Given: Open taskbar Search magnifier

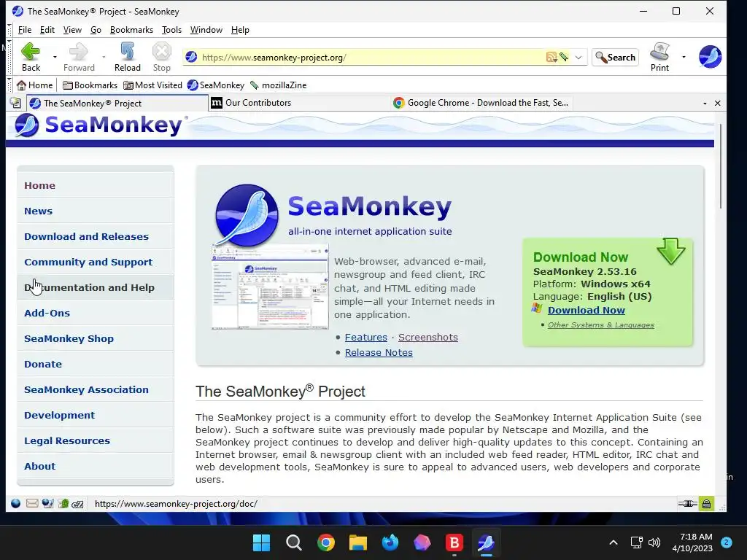Looking at the screenshot, I should coord(293,542).
